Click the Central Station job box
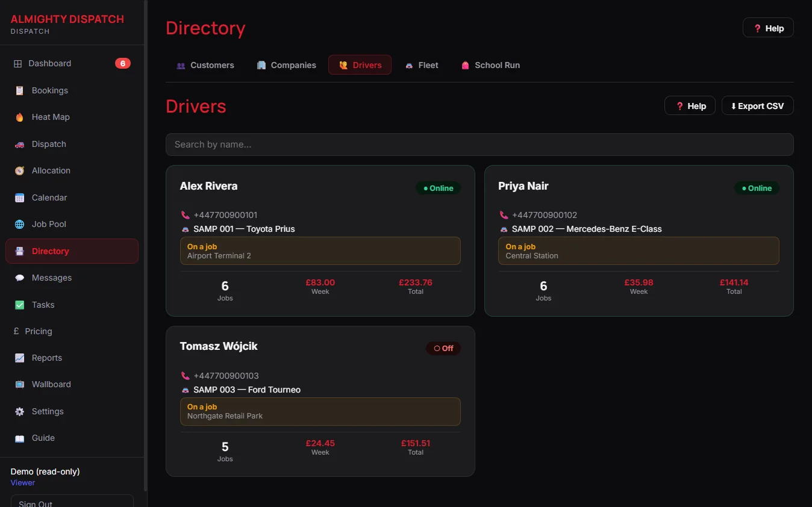 [639, 251]
